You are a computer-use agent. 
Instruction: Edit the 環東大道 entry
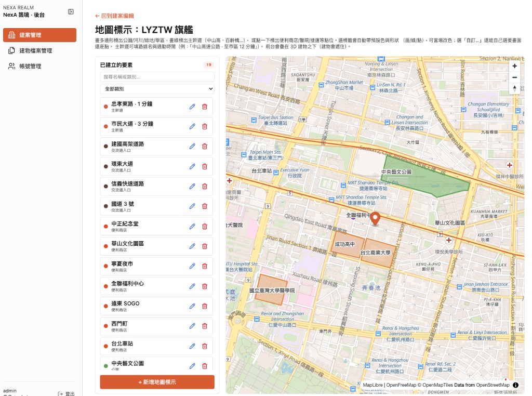click(x=192, y=166)
